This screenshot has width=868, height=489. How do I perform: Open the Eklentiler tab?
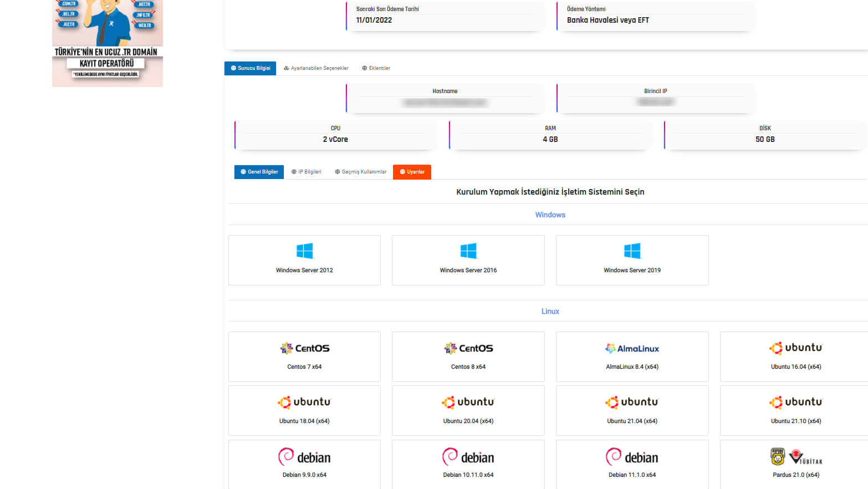376,68
